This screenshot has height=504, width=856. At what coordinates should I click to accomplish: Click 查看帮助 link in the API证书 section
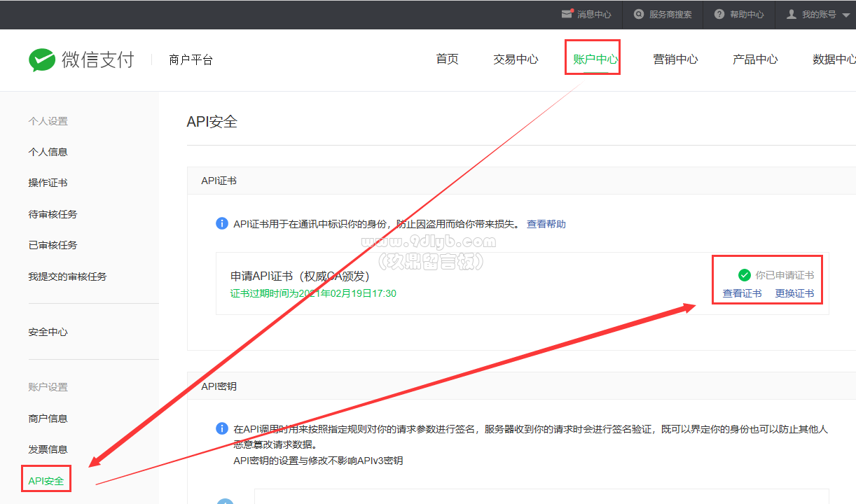tap(546, 224)
